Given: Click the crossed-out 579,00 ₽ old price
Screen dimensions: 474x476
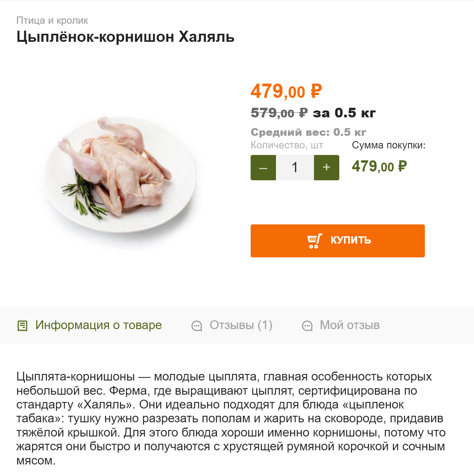Looking at the screenshot, I should coord(279,113).
